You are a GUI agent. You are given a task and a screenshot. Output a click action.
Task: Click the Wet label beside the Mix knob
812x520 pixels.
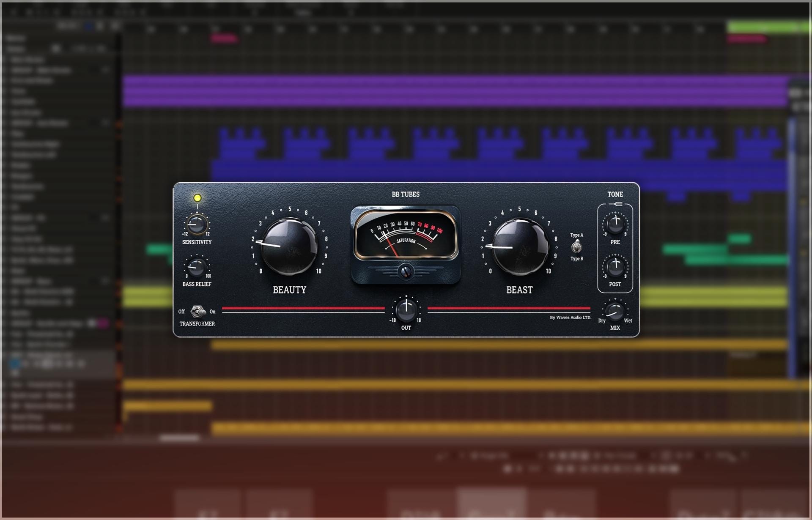click(628, 321)
